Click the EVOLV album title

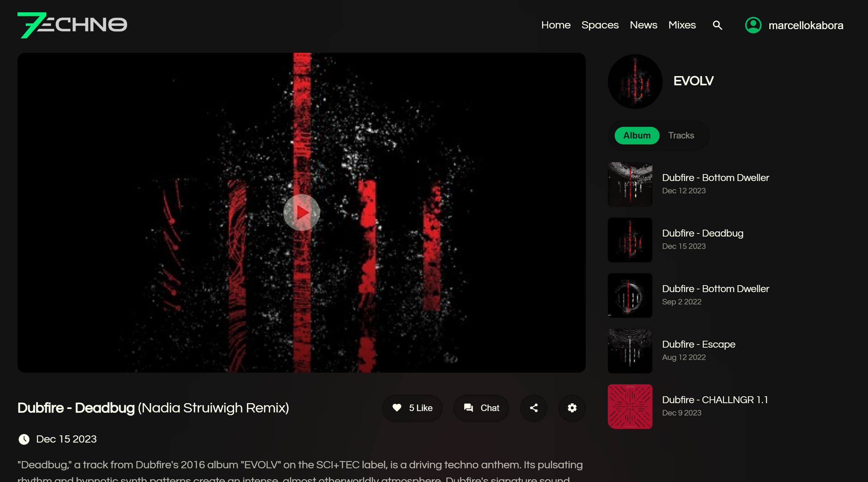pos(693,81)
